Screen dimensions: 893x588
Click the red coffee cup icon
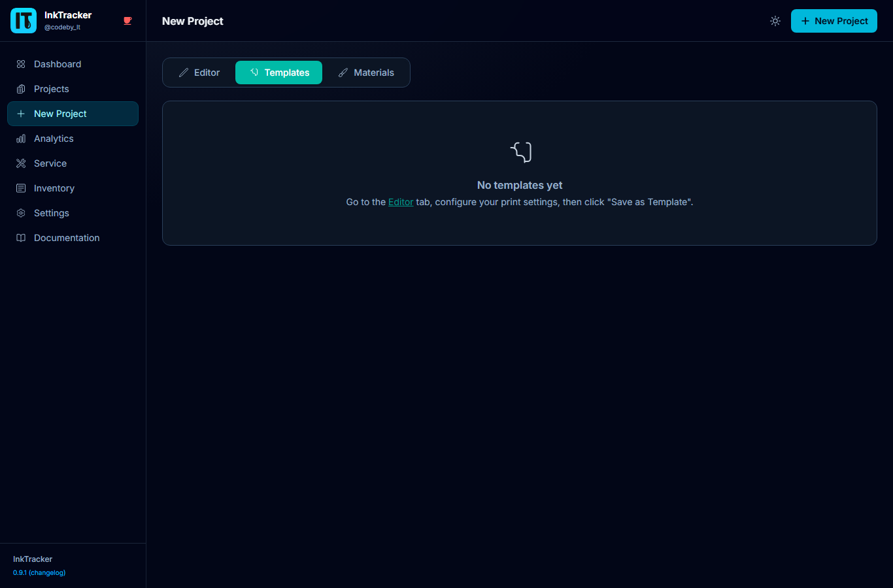[127, 21]
